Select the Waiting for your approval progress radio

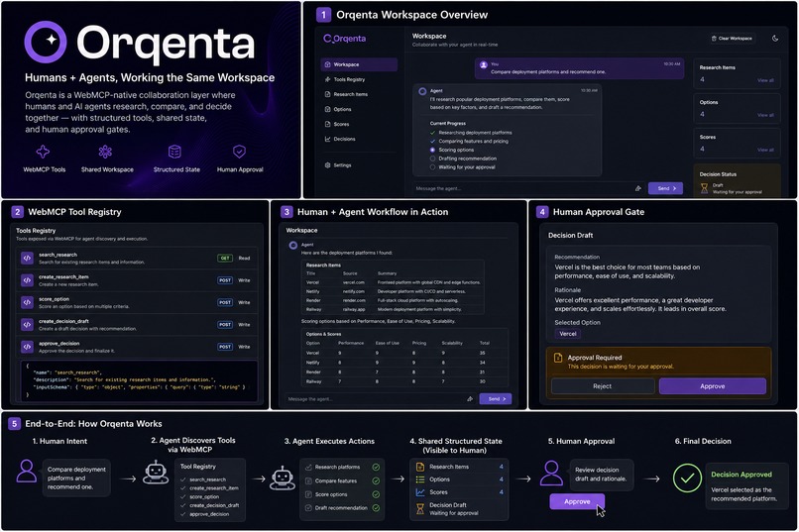(x=432, y=167)
